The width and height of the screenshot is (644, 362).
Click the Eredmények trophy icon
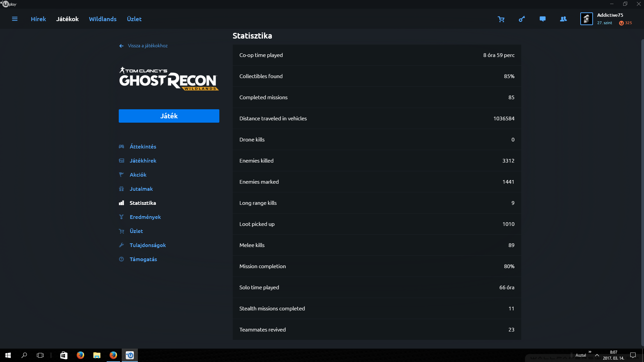[121, 217]
